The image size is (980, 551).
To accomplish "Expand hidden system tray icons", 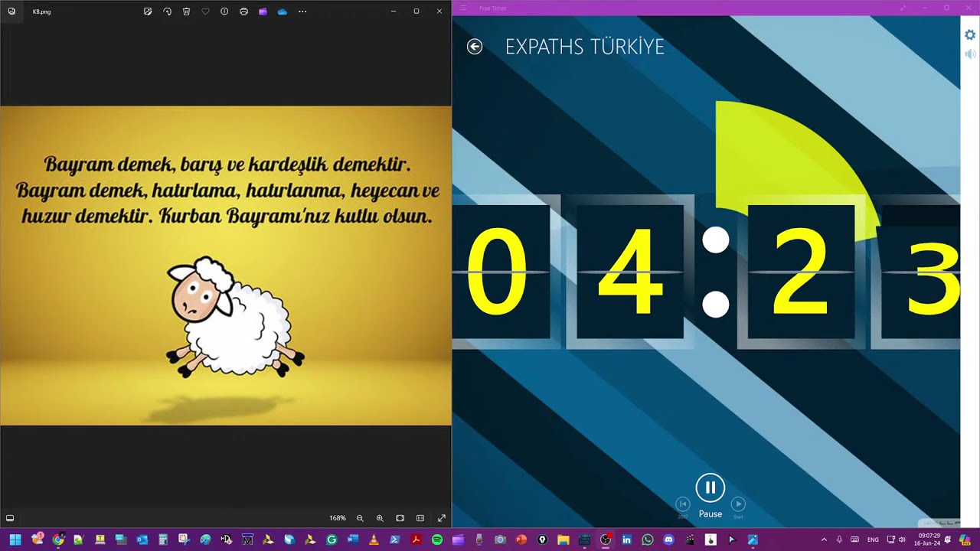I will [824, 540].
